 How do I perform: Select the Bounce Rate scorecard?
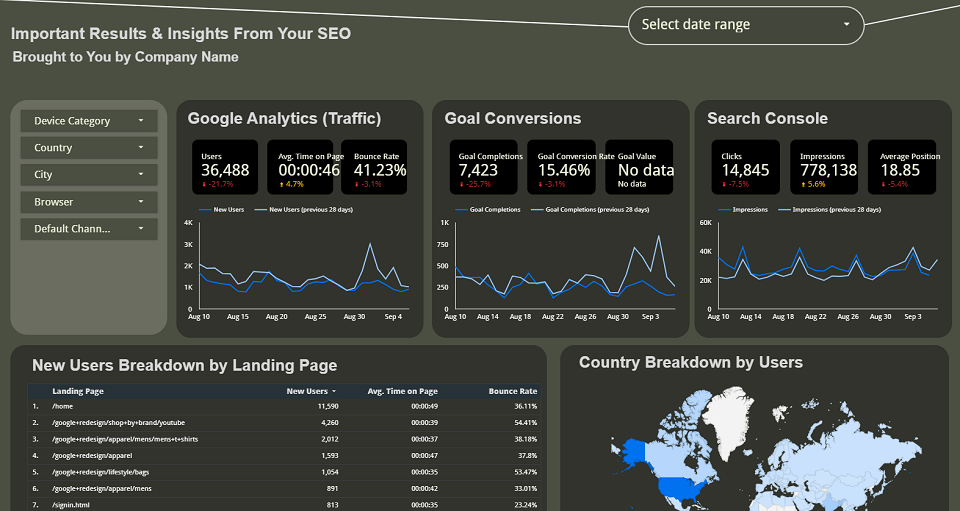[x=373, y=168]
